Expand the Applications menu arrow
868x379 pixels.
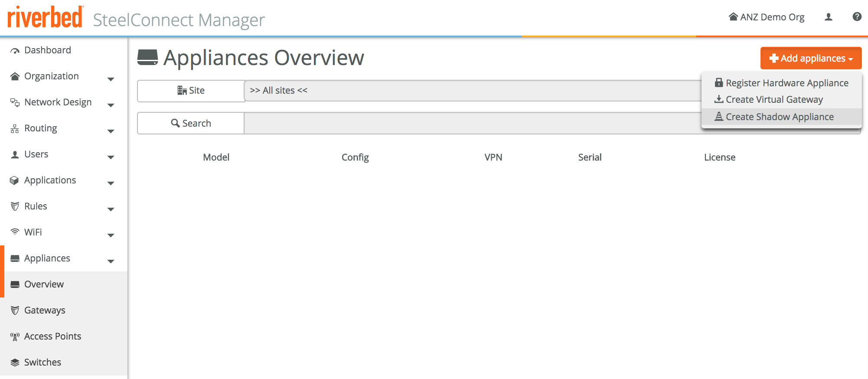tap(111, 183)
